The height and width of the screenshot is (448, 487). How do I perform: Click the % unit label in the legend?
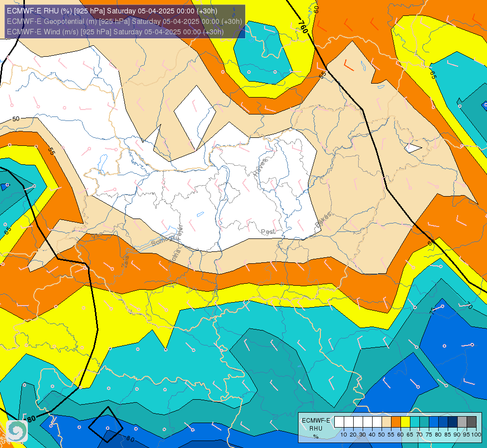click(x=316, y=437)
